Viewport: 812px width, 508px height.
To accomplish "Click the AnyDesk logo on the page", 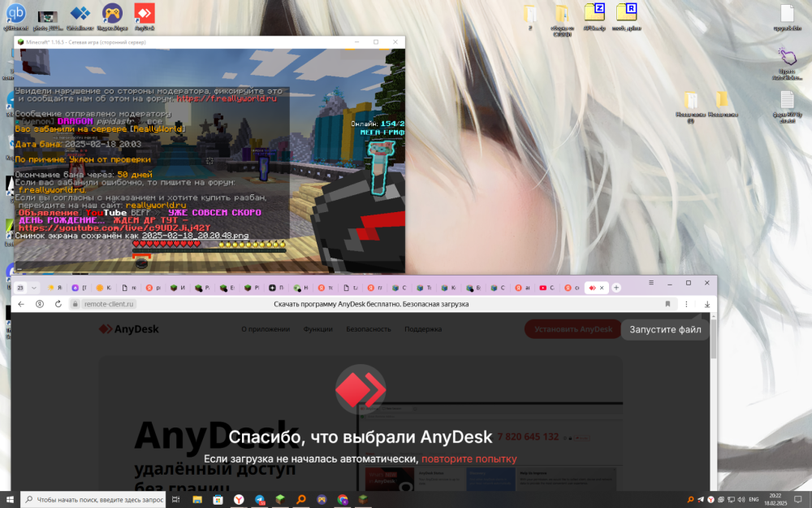I will [129, 329].
